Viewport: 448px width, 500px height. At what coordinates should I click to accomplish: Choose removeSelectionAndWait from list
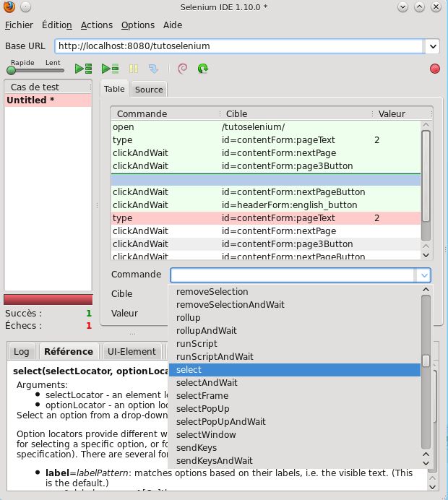pyautogui.click(x=295, y=305)
